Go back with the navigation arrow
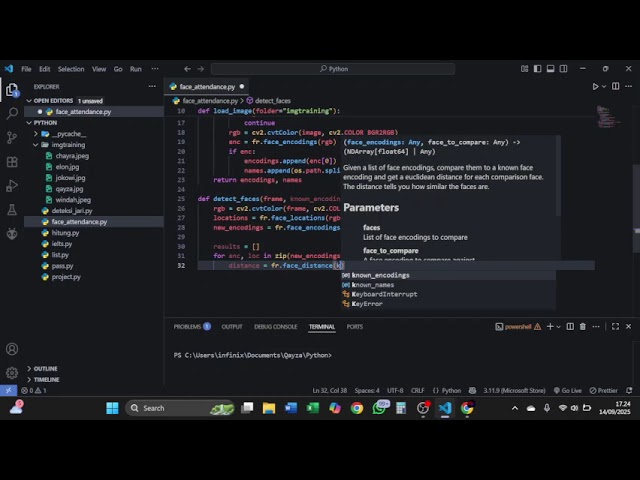Screen dimensions: 640x480 coord(187,69)
